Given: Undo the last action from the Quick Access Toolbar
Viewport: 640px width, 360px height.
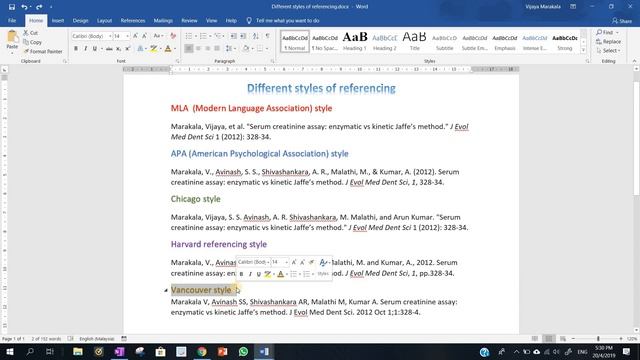Looking at the screenshot, I should point(24,7).
